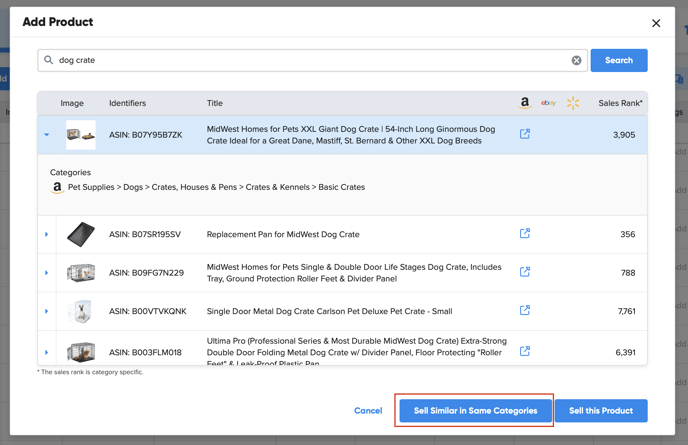688x445 pixels.
Task: Click Ultima Pro Professional Series title
Action: tap(357, 352)
